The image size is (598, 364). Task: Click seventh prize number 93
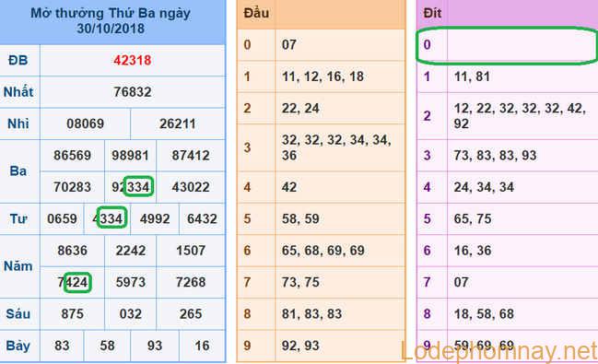coord(155,346)
